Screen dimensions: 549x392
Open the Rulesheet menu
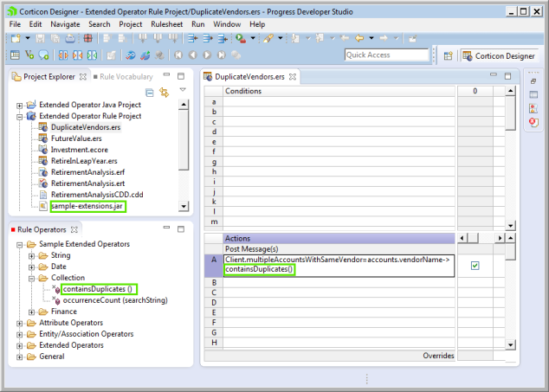(x=166, y=24)
